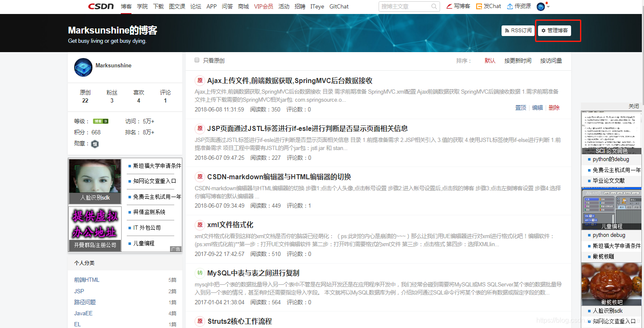This screenshot has width=644, height=328.
Task: Open the user avatar in top bar
Action: (x=541, y=6)
